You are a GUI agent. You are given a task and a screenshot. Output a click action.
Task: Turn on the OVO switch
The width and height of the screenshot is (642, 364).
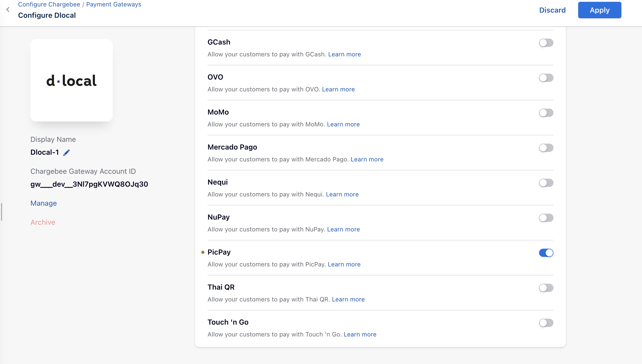[x=546, y=78]
